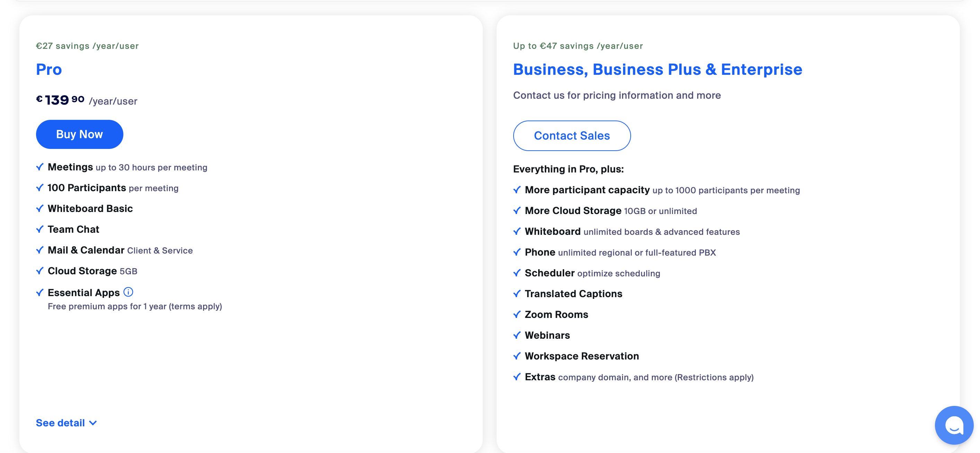Click the Workspace Reservation feature text

582,356
